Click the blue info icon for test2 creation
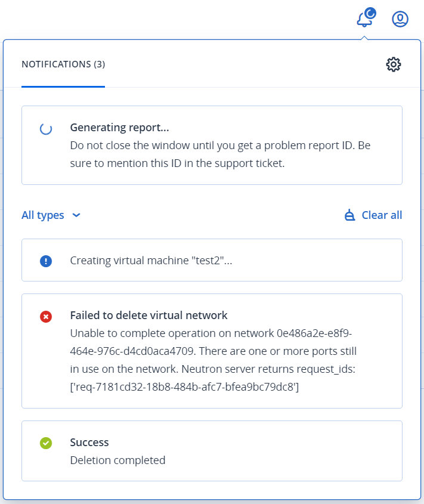This screenshot has height=504, width=424. click(46, 261)
